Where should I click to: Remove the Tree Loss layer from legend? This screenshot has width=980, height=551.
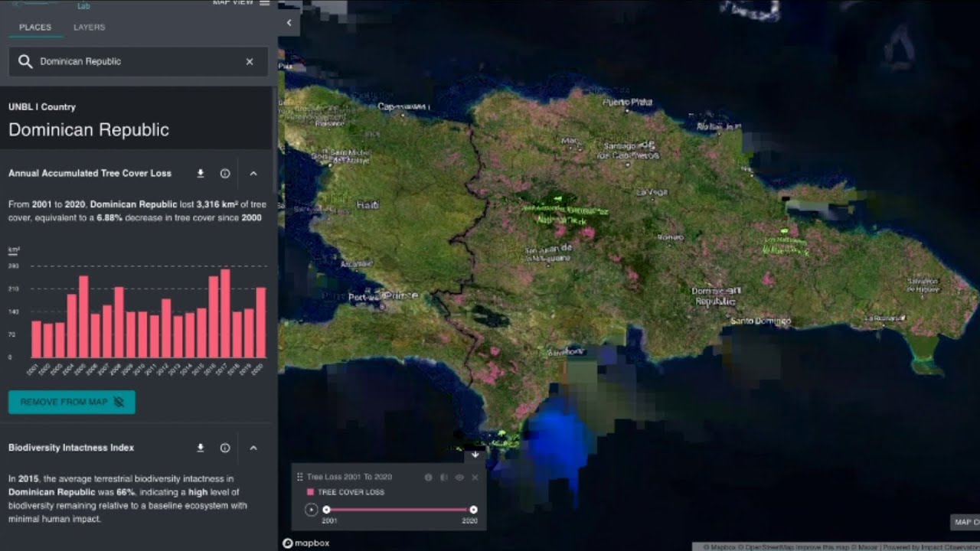click(x=475, y=477)
